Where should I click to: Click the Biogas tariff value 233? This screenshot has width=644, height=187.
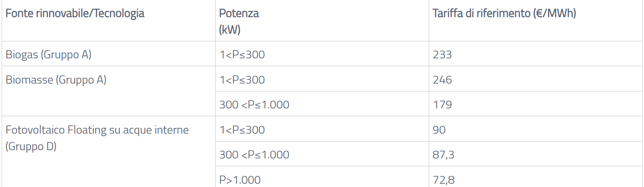point(442,55)
